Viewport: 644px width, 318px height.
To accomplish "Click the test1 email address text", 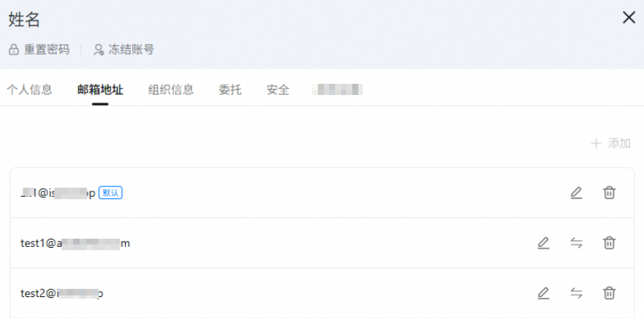I will 75,243.
